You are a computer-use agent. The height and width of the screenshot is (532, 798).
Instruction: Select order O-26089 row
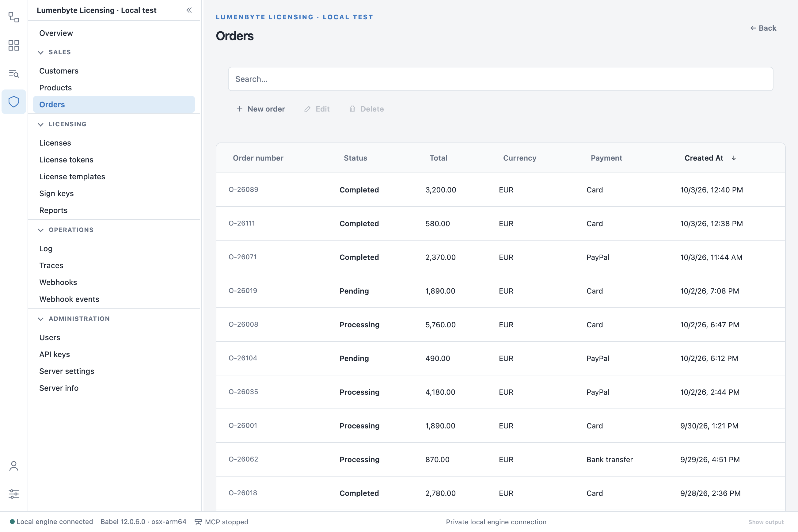pos(501,190)
